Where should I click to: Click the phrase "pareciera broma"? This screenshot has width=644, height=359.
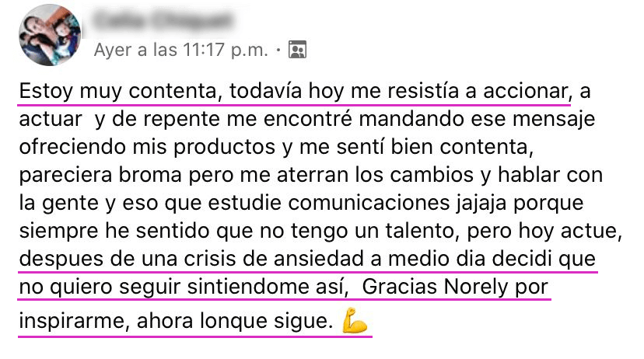[x=100, y=175]
